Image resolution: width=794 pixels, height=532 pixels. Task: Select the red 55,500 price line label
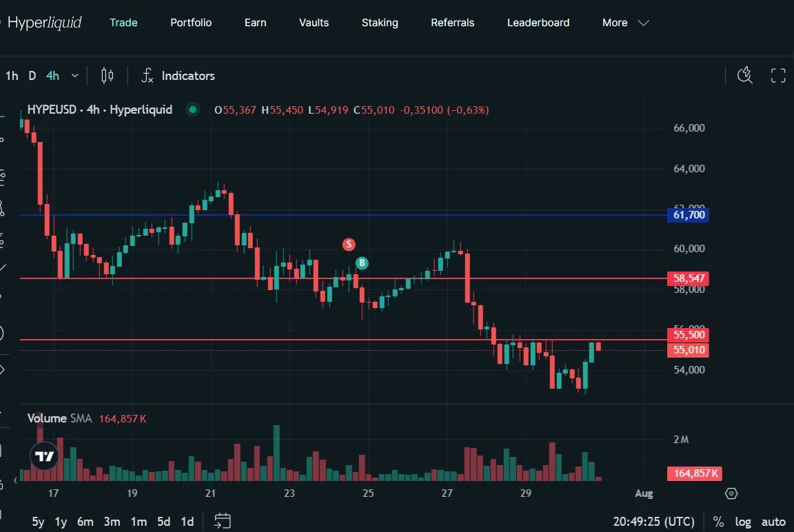pos(688,335)
